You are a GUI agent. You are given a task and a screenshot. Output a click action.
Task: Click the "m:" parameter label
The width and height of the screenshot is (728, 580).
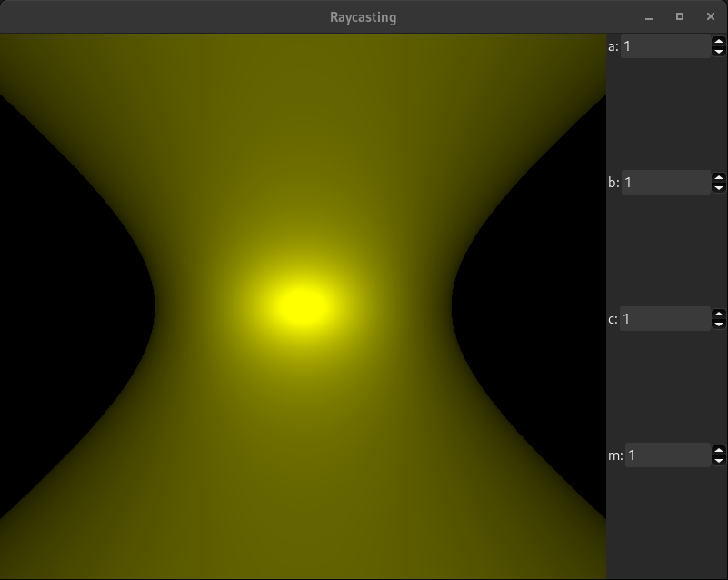coord(615,455)
